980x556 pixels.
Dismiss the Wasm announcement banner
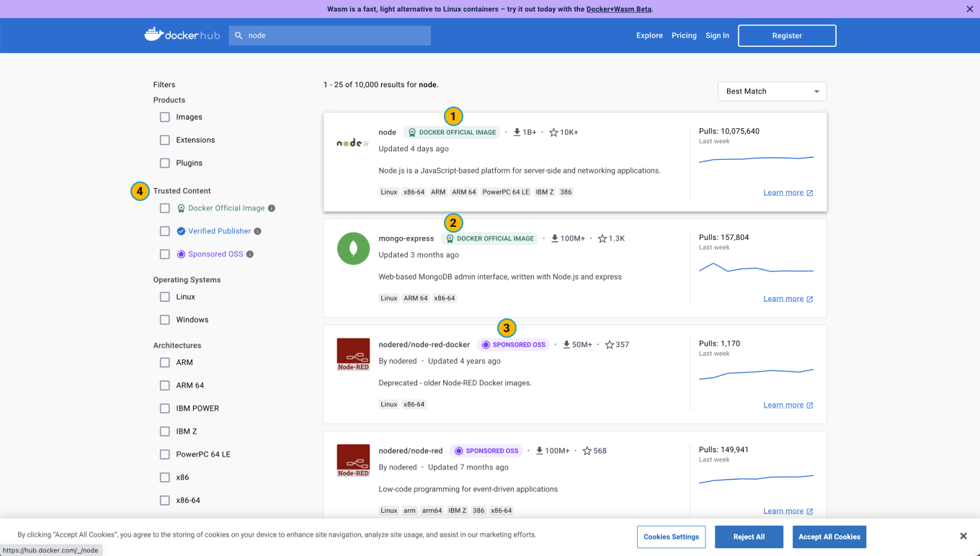(969, 9)
